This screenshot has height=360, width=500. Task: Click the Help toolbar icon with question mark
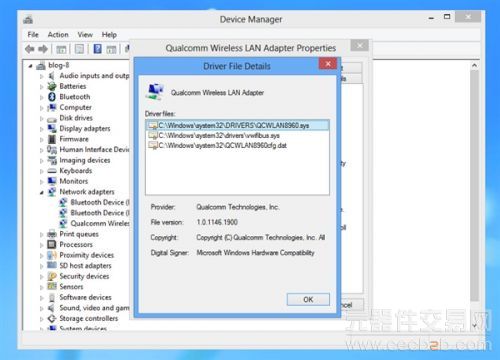tap(97, 49)
